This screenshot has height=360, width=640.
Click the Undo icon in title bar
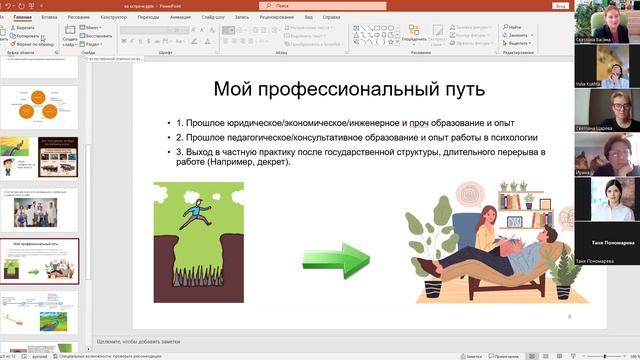[x=7, y=6]
